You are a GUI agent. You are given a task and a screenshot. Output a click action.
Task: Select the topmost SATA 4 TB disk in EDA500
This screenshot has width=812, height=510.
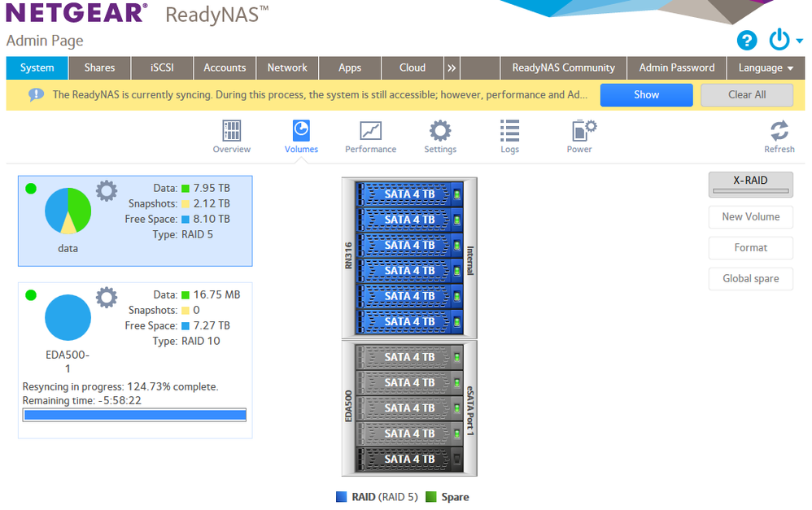pyautogui.click(x=409, y=357)
